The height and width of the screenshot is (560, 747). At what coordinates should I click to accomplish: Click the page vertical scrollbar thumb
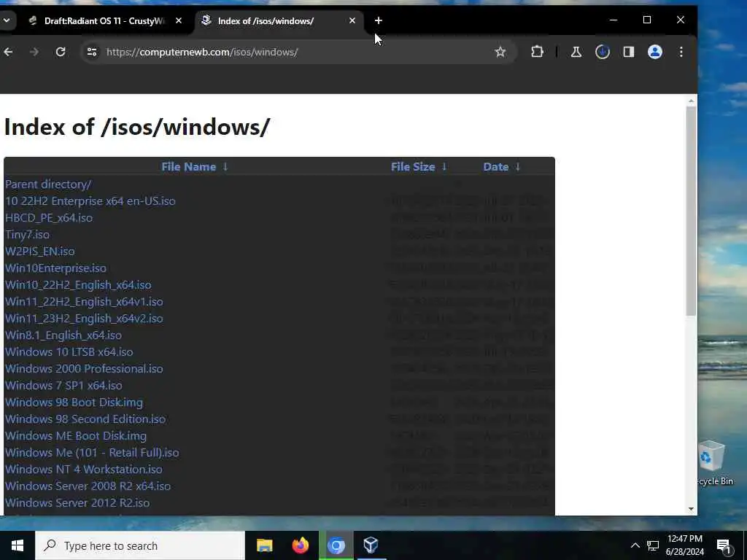pos(692,211)
